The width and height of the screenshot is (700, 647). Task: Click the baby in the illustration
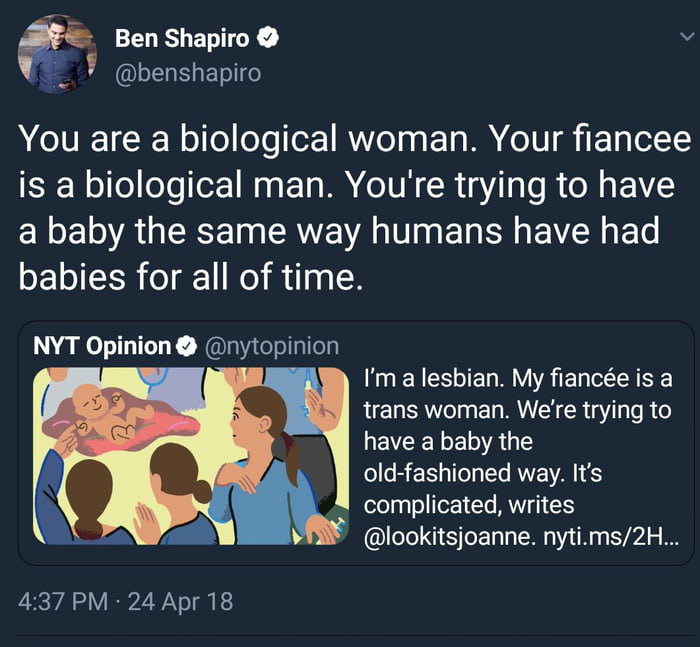[112, 412]
